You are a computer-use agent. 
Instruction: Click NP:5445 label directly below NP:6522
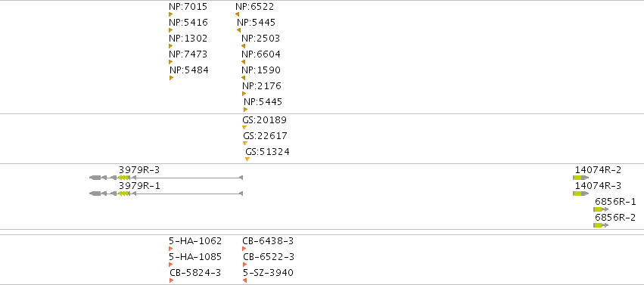point(257,23)
